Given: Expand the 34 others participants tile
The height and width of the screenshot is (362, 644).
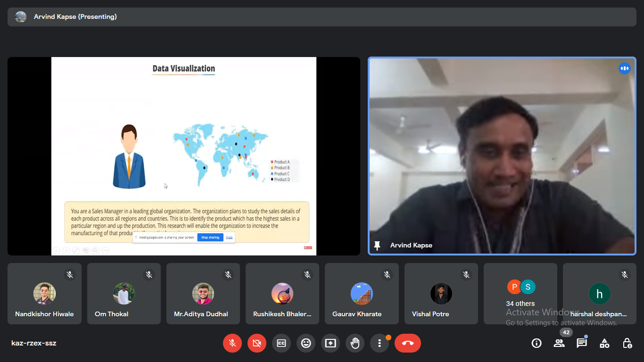Looking at the screenshot, I should (520, 294).
